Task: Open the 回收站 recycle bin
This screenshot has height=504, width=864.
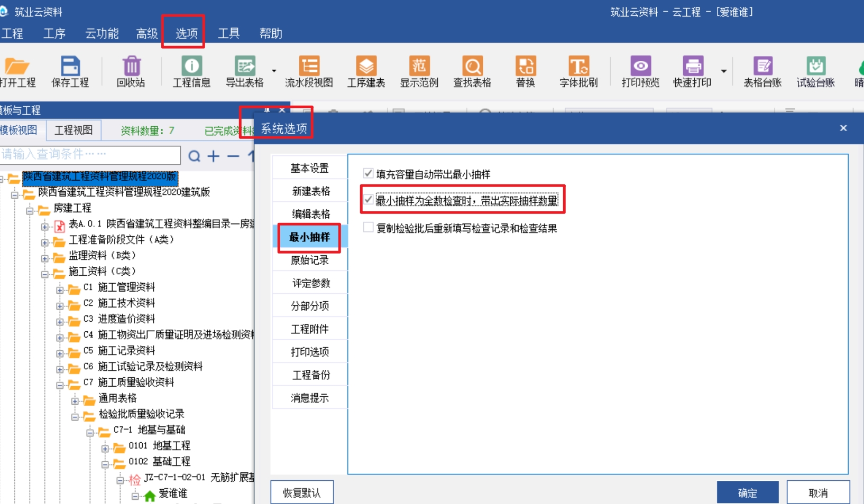Action: tap(131, 72)
